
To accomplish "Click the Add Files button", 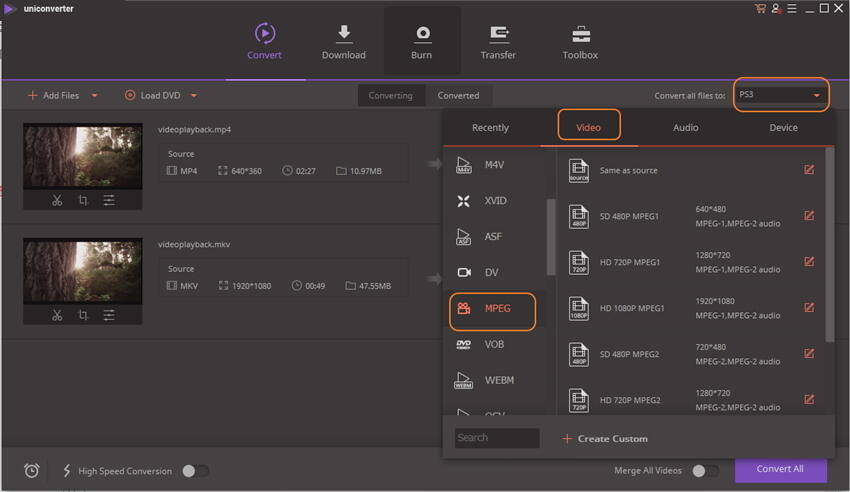I will click(x=54, y=95).
